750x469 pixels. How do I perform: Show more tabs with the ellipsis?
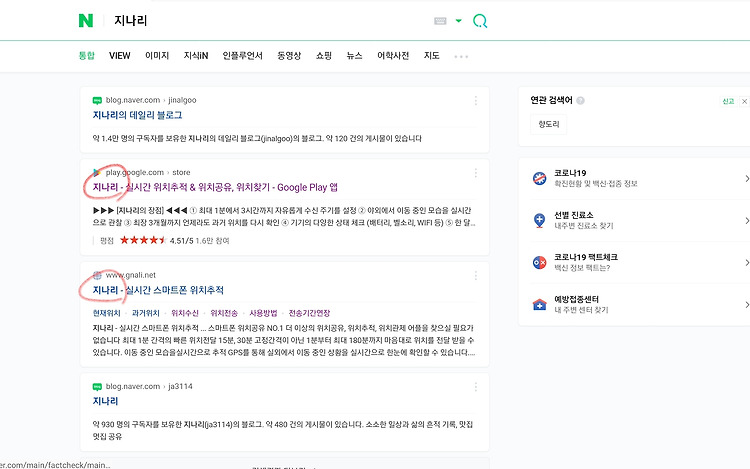point(461,56)
